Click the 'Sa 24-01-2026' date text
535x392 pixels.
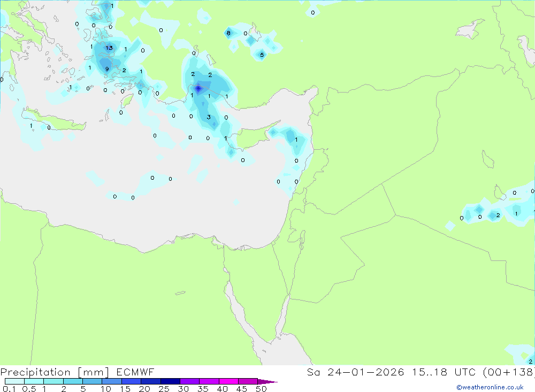coord(356,372)
